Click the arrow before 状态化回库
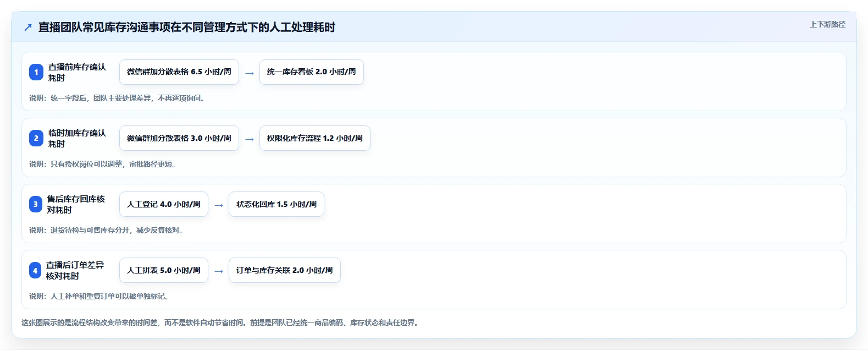This screenshot has width=868, height=350. 219,205
